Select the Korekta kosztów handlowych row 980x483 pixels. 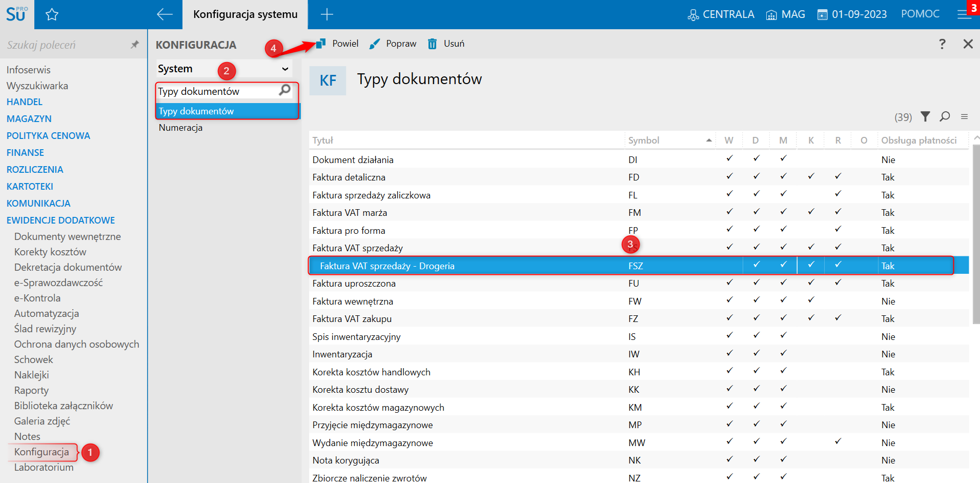tap(639, 372)
